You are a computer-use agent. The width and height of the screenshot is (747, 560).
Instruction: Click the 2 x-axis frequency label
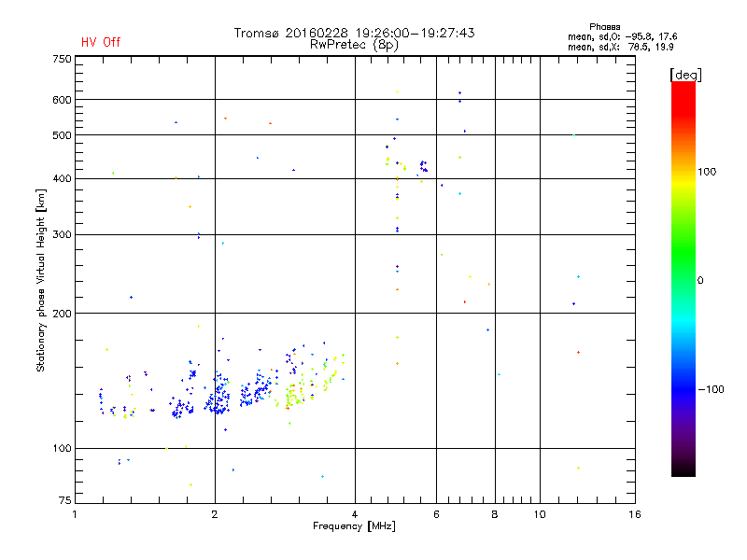(x=215, y=514)
